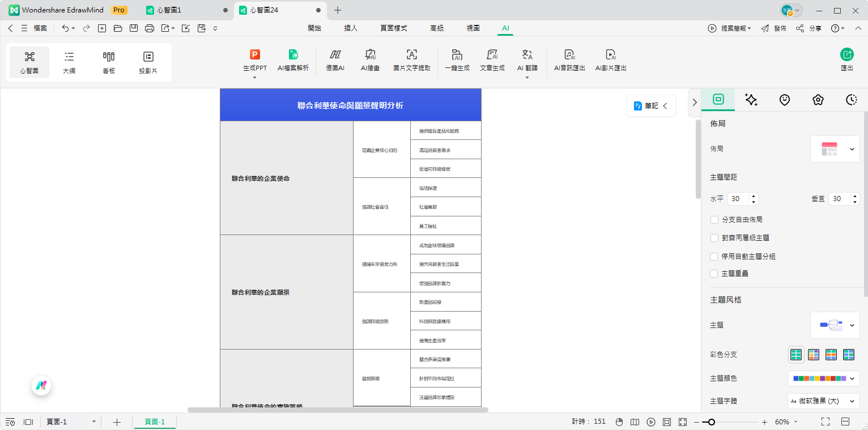Open the 生成PPT AI tool
The height and width of the screenshot is (430, 868).
pyautogui.click(x=254, y=61)
